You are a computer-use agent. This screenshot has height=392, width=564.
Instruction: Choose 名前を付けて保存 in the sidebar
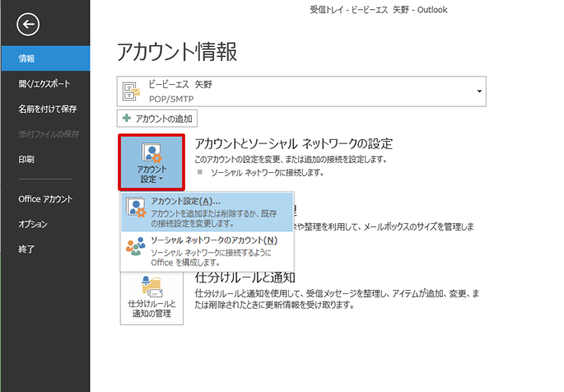point(48,109)
